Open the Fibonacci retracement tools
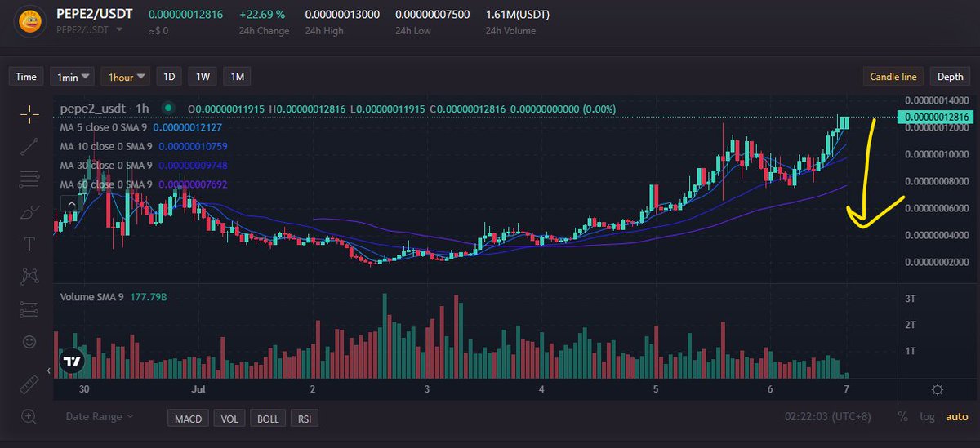The image size is (980, 448). click(29, 179)
